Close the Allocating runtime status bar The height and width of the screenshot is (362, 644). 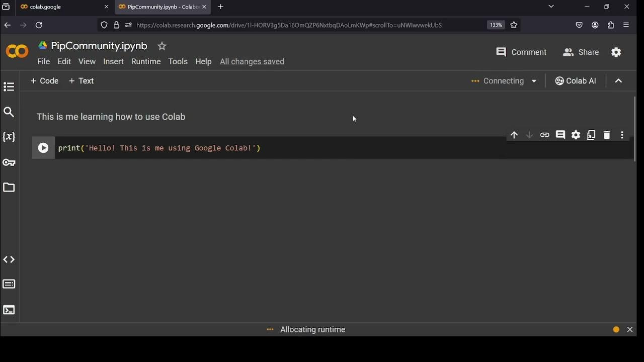pos(630,330)
